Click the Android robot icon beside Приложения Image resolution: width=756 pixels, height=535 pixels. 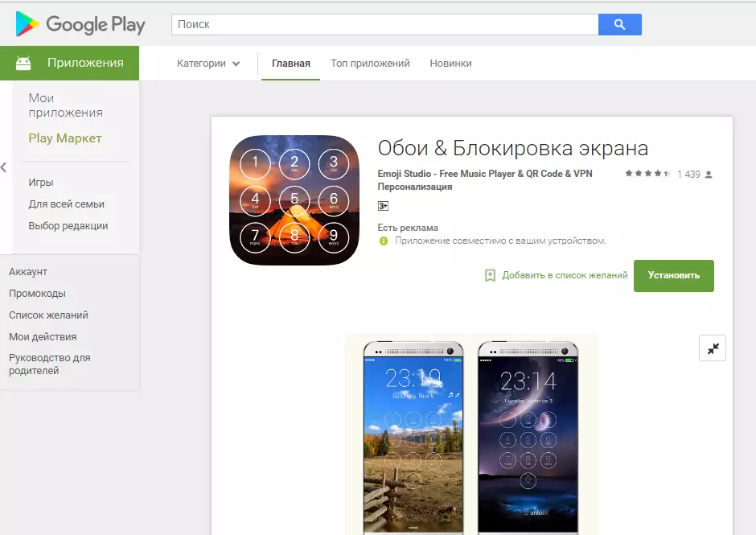click(x=23, y=64)
